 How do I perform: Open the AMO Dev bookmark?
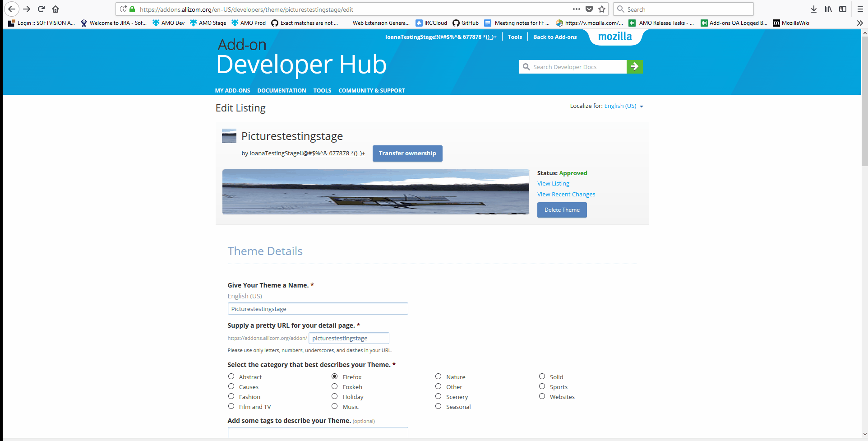coord(168,23)
